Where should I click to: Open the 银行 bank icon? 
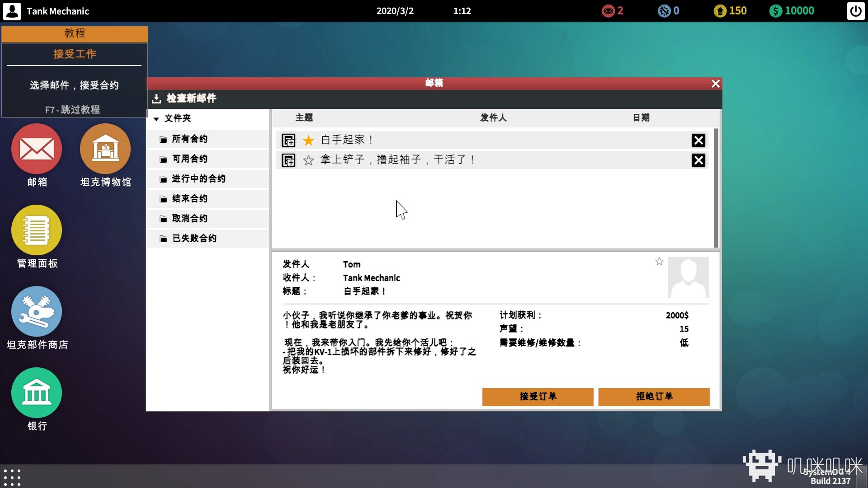pyautogui.click(x=37, y=393)
